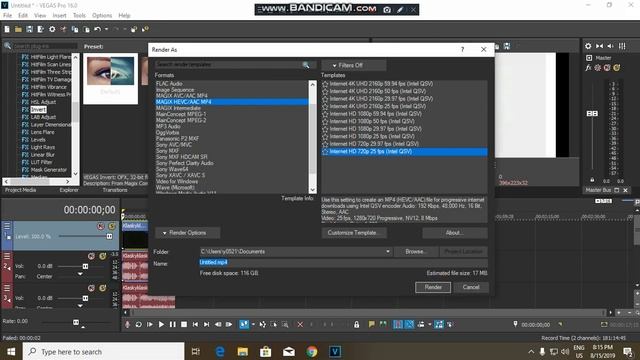The width and height of the screenshot is (640, 360).
Task: Toggle Automatic Crossfades icon in timeline toolbar
Action: [x=409, y=324]
